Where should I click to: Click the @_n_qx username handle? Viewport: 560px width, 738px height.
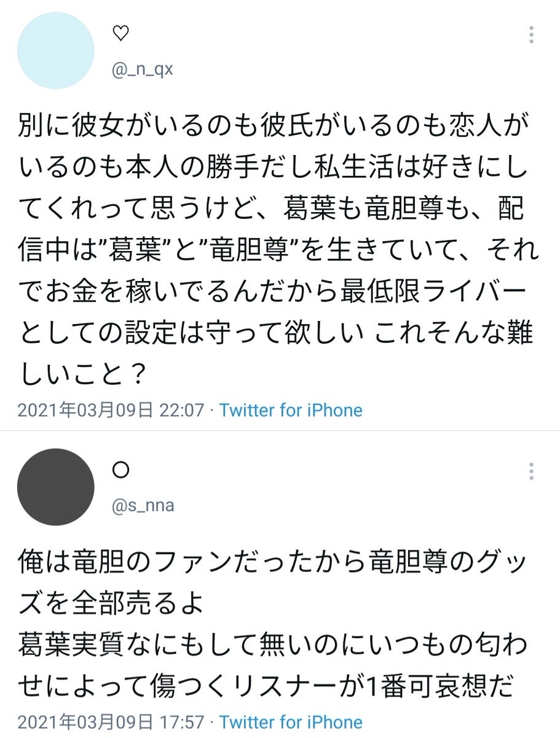tap(143, 70)
